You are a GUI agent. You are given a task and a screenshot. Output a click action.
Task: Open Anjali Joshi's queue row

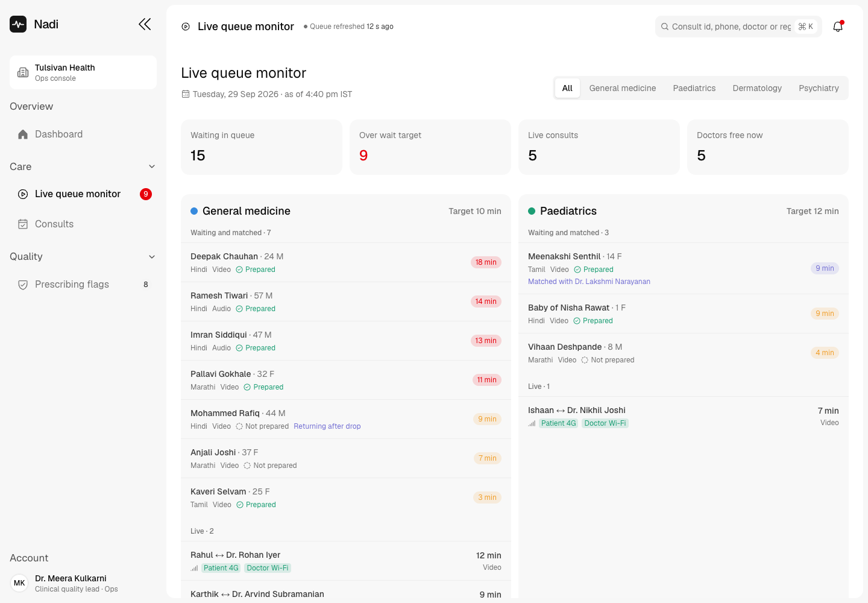pos(346,458)
